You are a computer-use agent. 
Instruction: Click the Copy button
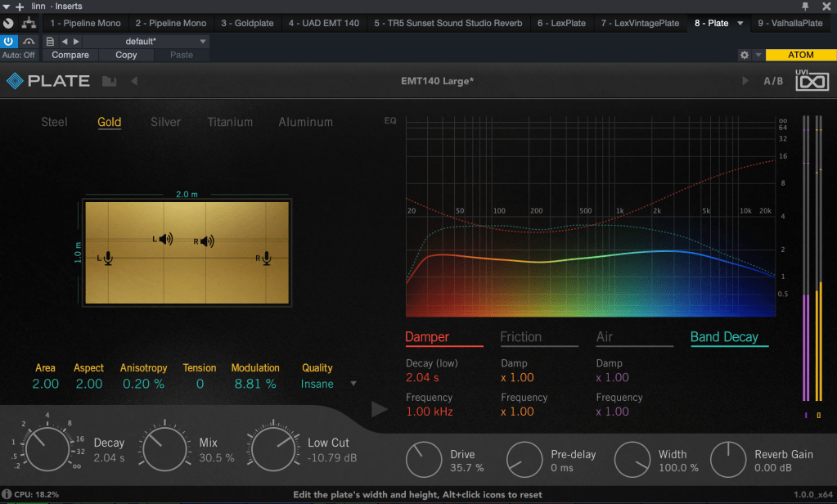point(126,55)
